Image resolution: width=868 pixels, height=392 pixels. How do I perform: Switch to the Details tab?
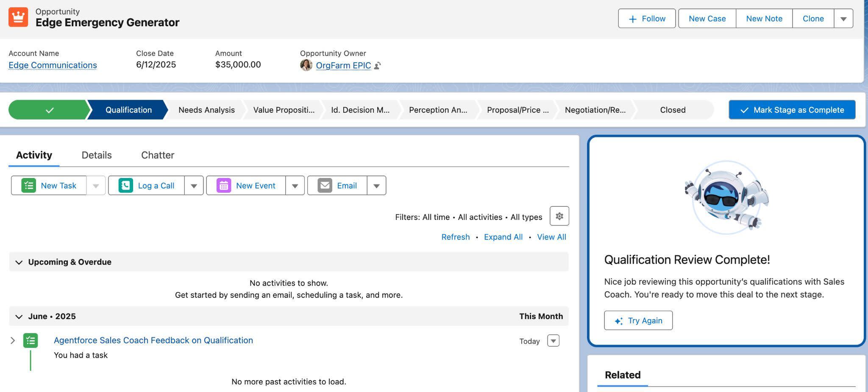97,155
